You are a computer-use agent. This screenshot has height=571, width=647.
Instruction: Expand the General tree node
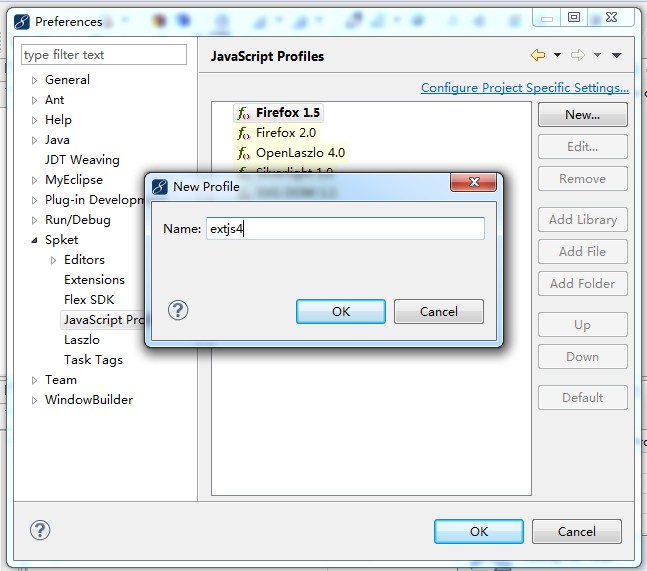[35, 80]
